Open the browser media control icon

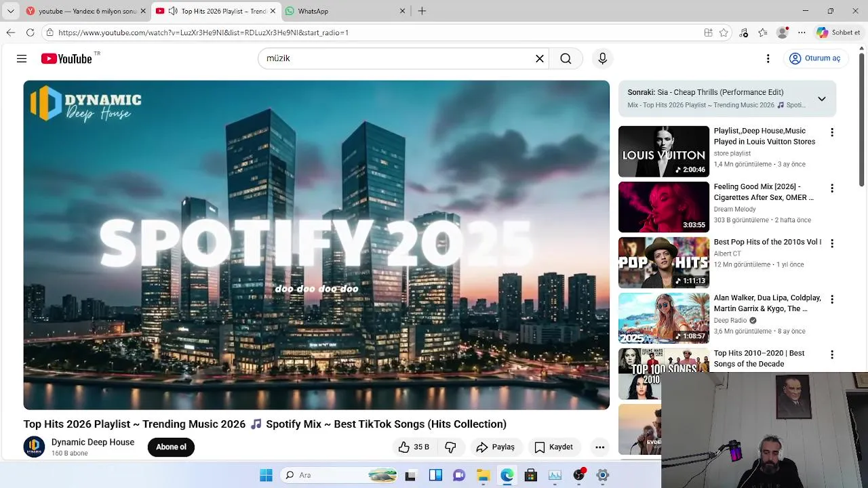click(744, 33)
